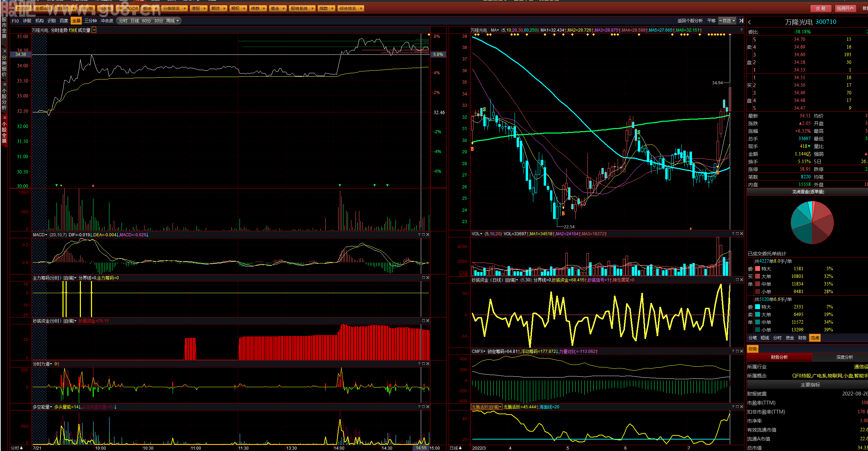Screen dimensions: 868x451
Task: Click 返回个股分析 link
Action: tap(690, 21)
